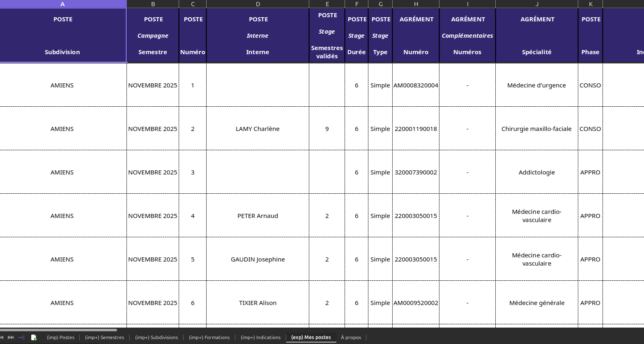The height and width of the screenshot is (344, 644).
Task: Click agrément number 220001190018
Action: pyautogui.click(x=416, y=129)
